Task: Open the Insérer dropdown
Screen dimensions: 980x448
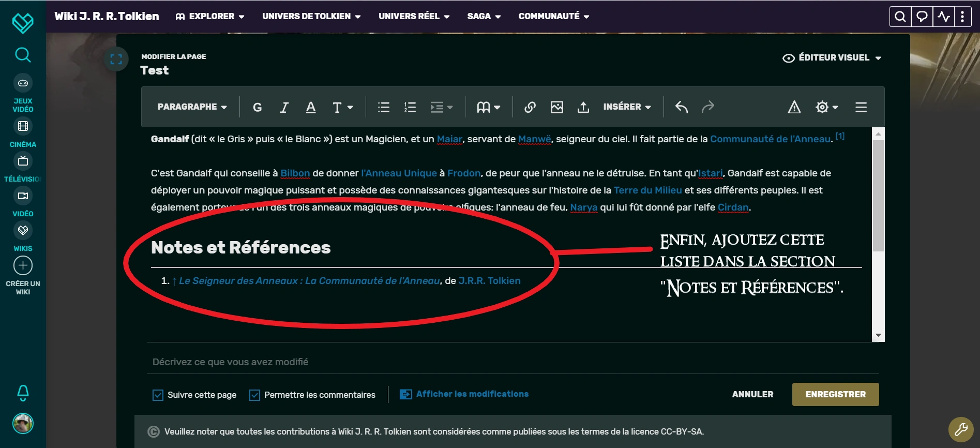Action: coord(627,107)
